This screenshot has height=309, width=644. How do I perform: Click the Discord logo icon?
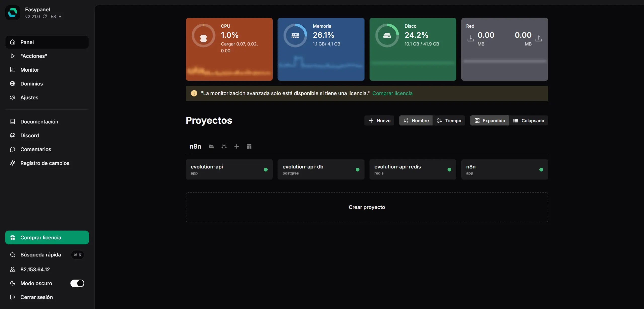tap(13, 135)
